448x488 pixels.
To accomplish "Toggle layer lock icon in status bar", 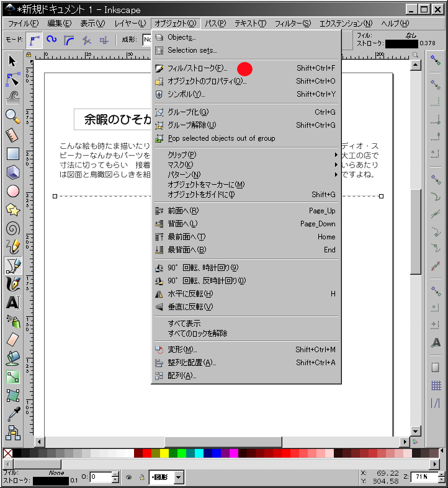I will coord(141,477).
